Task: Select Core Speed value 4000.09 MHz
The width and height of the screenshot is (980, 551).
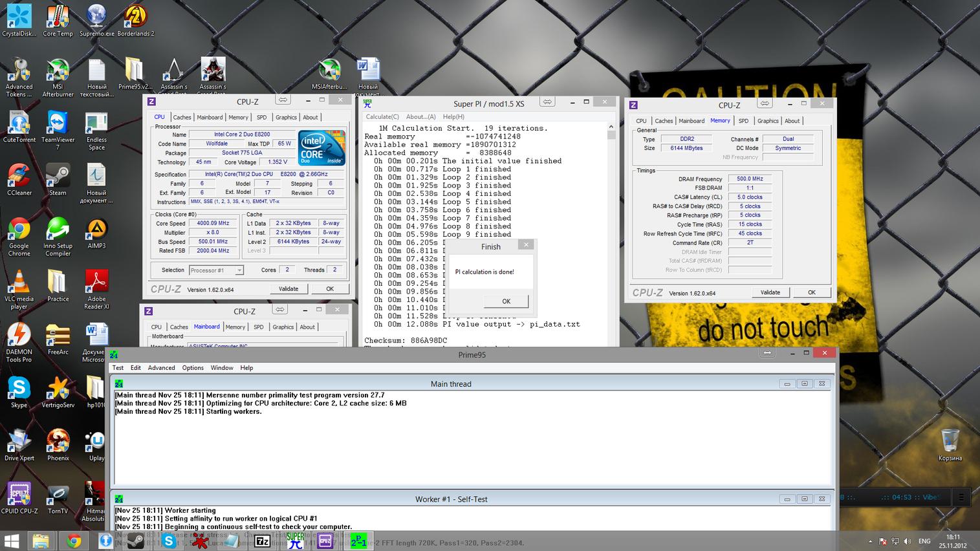Action: coord(213,223)
